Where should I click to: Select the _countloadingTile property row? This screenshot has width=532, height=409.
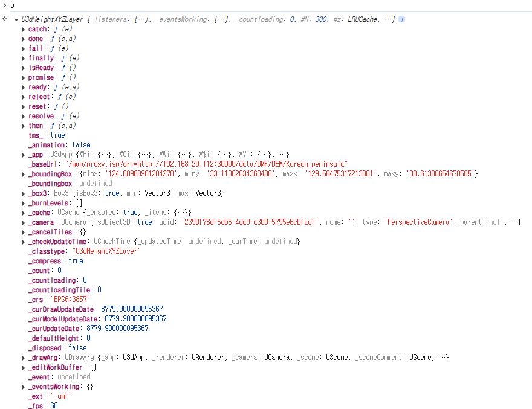pyautogui.click(x=65, y=289)
